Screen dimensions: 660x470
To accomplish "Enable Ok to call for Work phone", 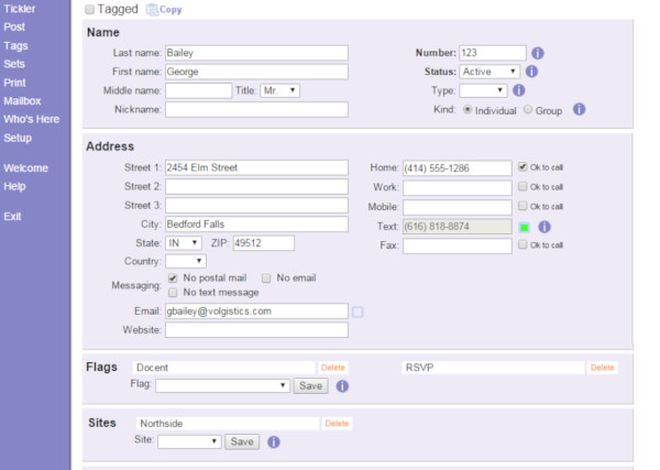I will [522, 186].
